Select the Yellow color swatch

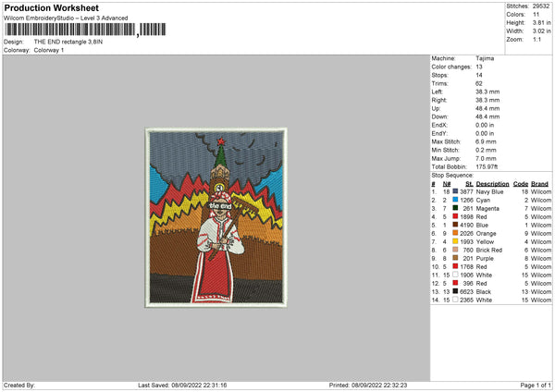(455, 241)
